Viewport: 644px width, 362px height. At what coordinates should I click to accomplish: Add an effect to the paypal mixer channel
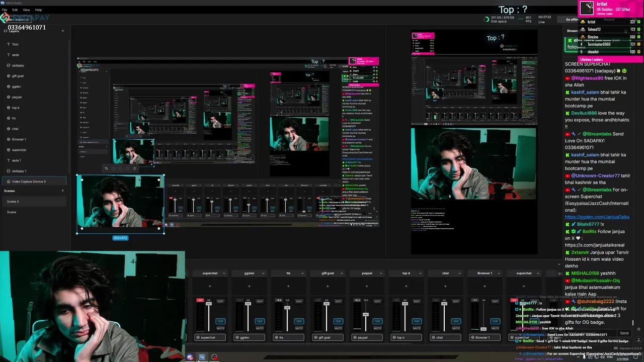point(367,286)
